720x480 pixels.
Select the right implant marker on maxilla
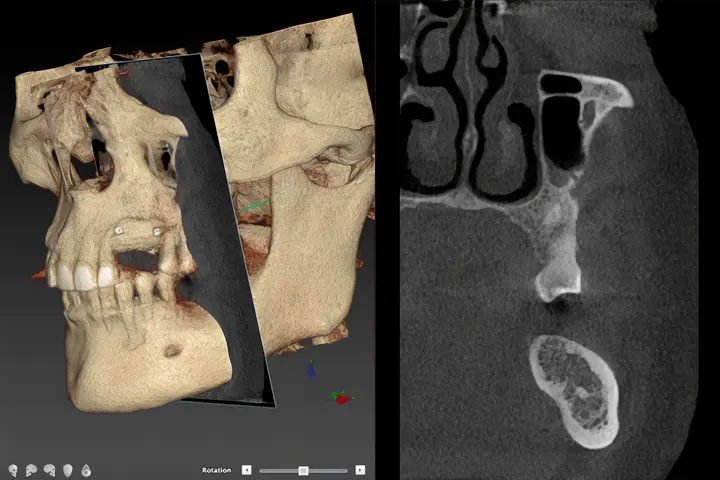(156, 231)
